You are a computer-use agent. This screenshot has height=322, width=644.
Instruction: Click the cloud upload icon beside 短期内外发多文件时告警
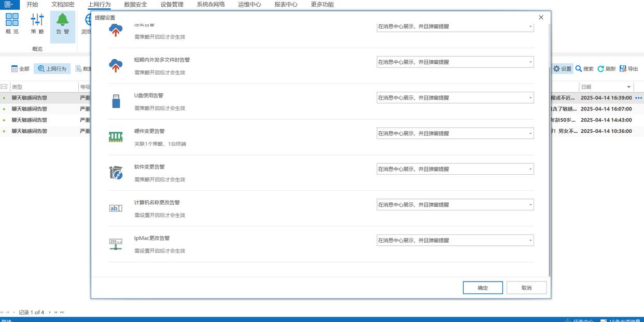[116, 66]
